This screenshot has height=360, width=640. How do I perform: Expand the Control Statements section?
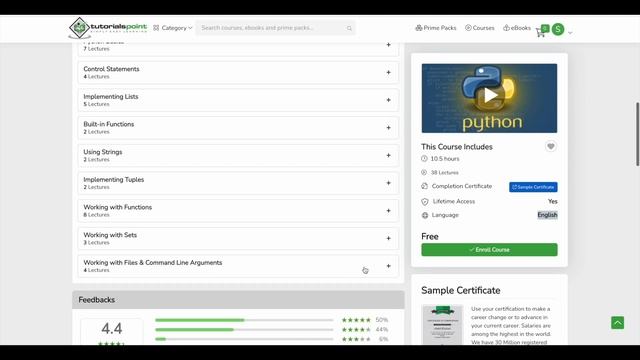(x=238, y=72)
